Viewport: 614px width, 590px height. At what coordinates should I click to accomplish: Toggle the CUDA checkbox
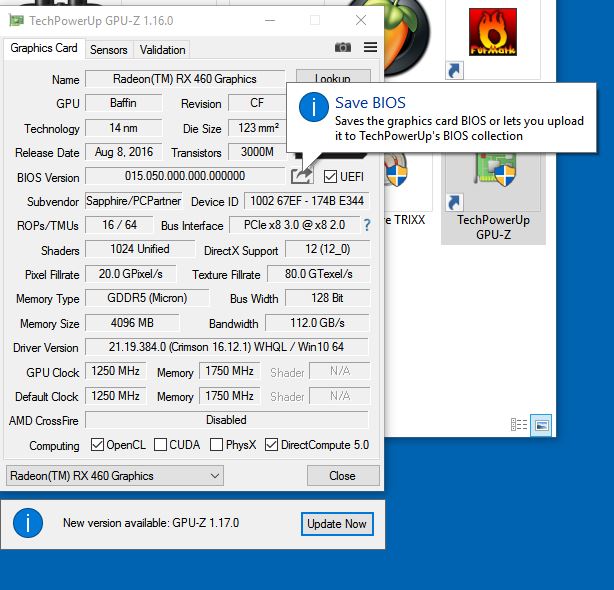point(160,445)
